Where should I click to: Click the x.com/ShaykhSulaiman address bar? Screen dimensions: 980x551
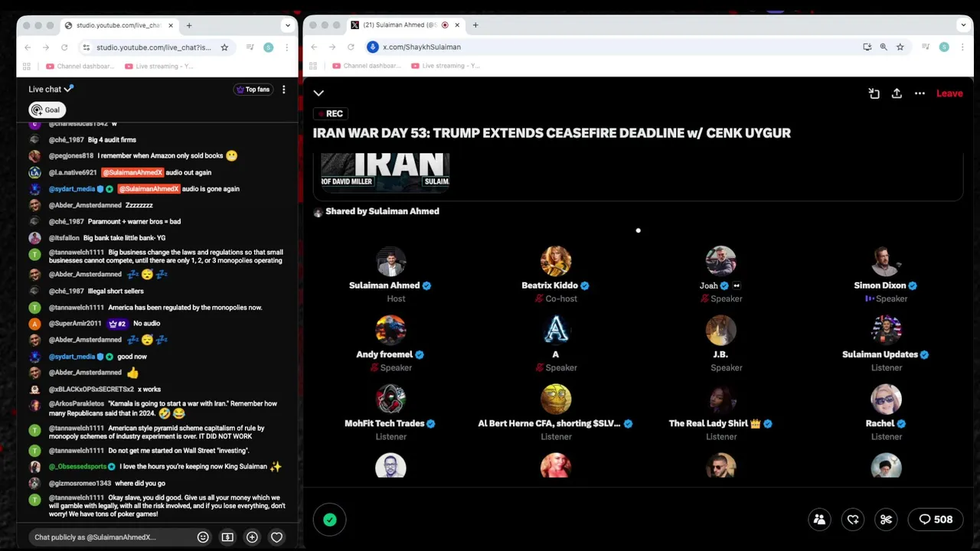[635, 47]
